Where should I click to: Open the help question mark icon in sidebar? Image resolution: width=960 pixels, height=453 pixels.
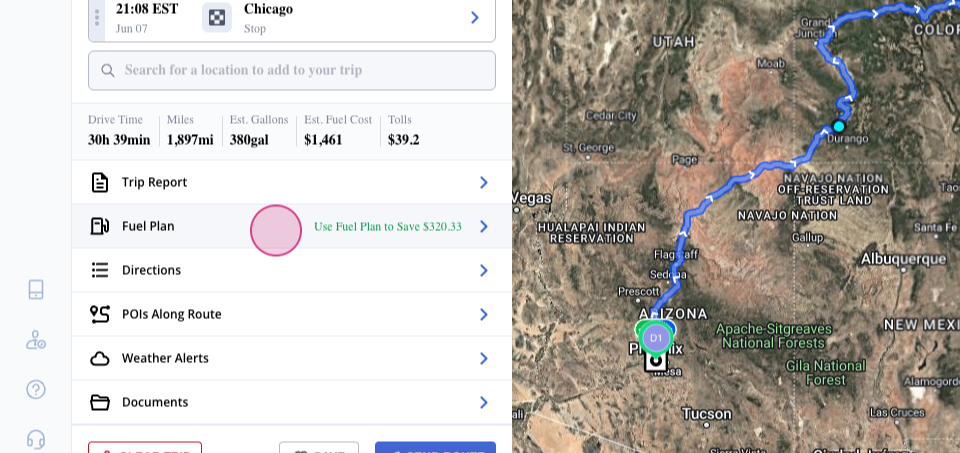click(36, 389)
